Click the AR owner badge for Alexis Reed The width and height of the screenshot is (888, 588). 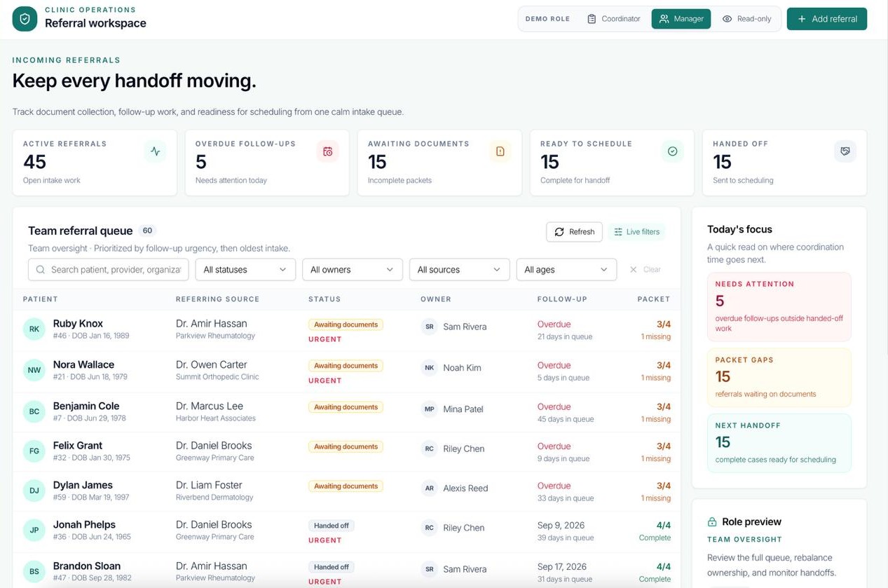click(429, 488)
